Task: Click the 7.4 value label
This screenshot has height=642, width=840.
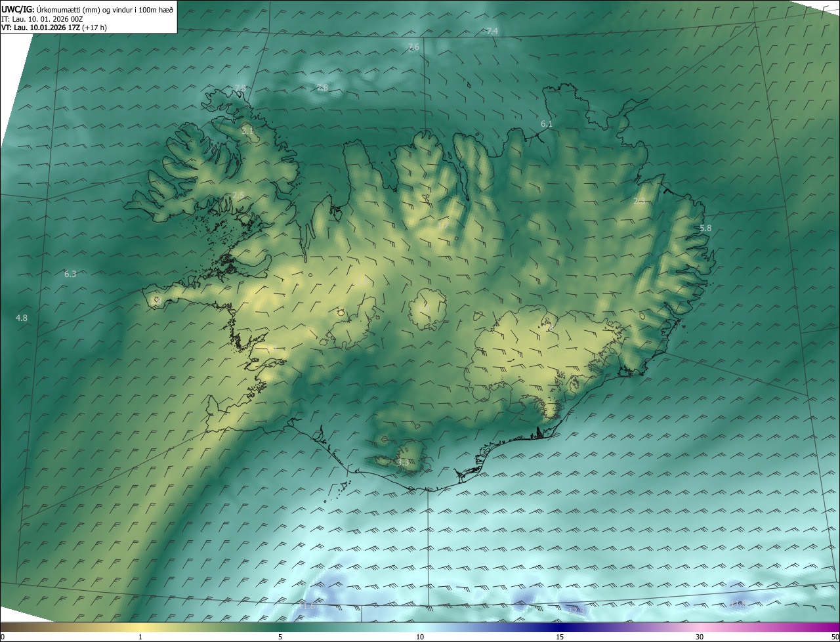Action: coord(492,32)
